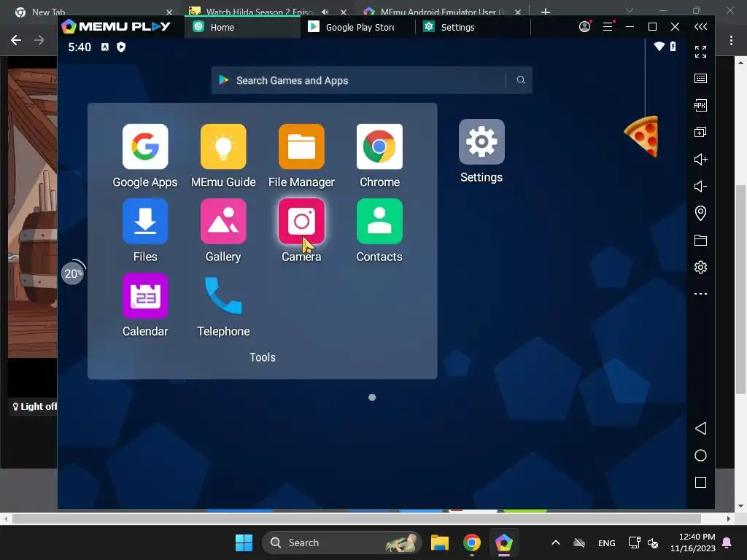
Task: Open the Windows notification bell
Action: [x=727, y=542]
